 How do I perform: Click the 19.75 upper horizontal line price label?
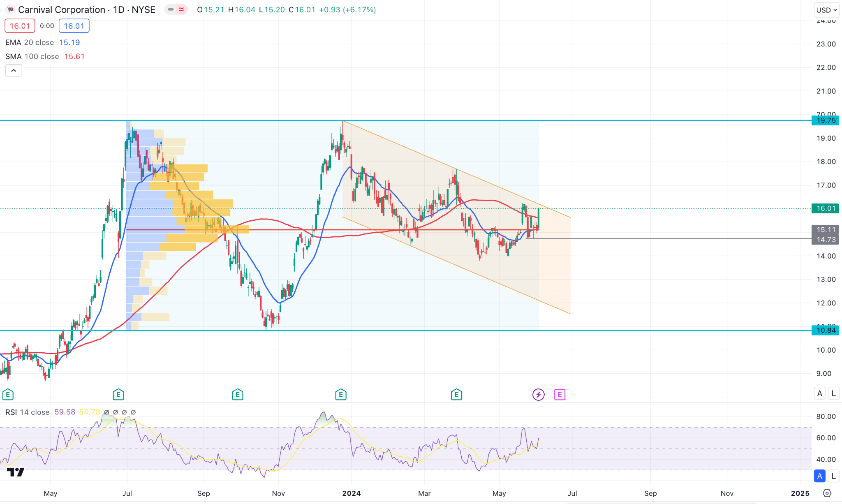pos(826,120)
